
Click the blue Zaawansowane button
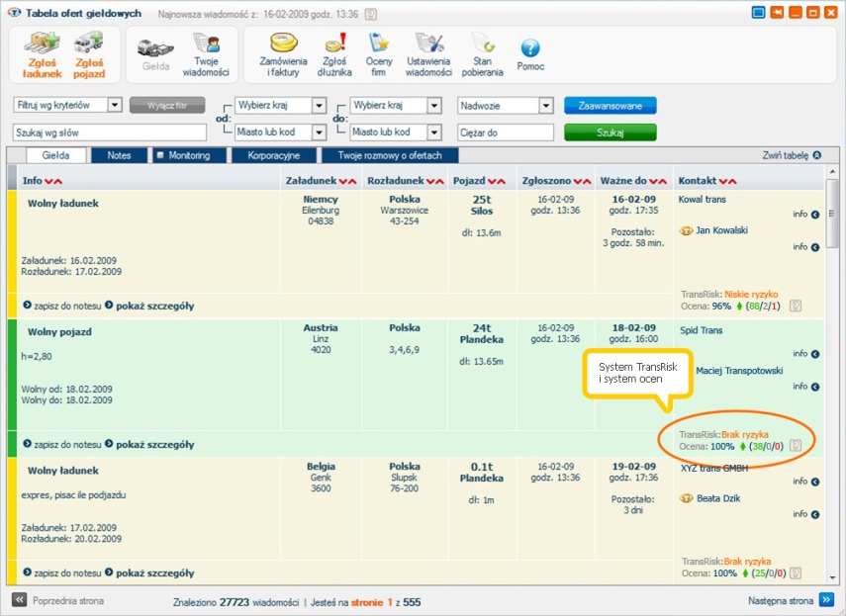pos(611,106)
